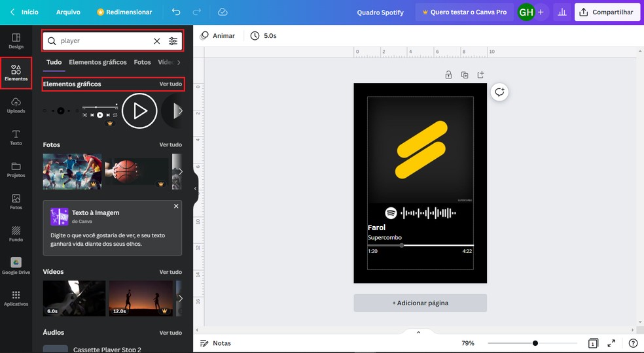The width and height of the screenshot is (644, 353).
Task: Open the Projetos sidebar panel
Action: coord(16,169)
